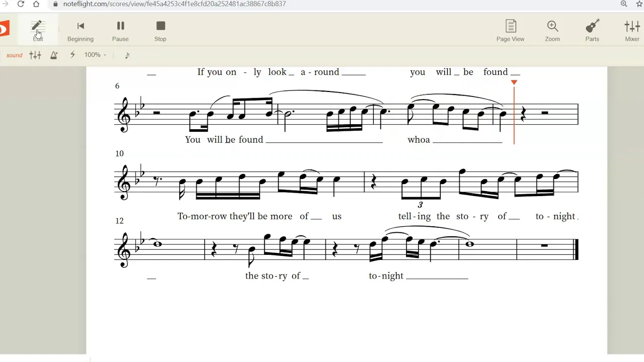Toggle the metronome
This screenshot has height=362, width=644.
click(x=54, y=55)
